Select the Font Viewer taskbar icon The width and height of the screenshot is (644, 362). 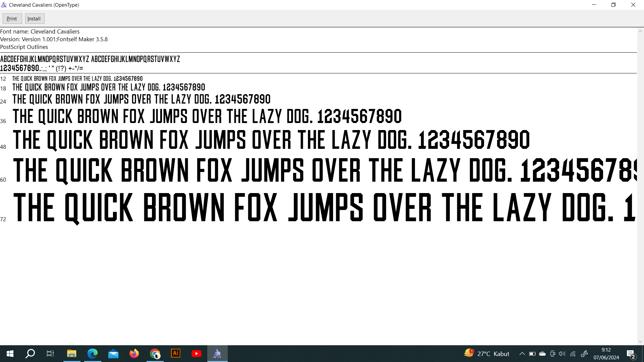pos(217,354)
